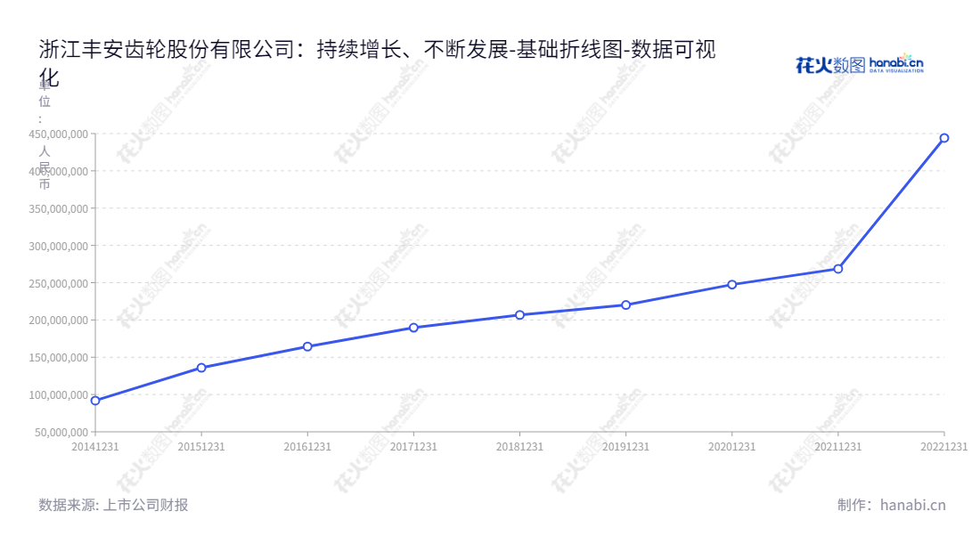This screenshot has width=980, height=552.
Task: Click the y-axis value 250,000,000
Action: (58, 283)
